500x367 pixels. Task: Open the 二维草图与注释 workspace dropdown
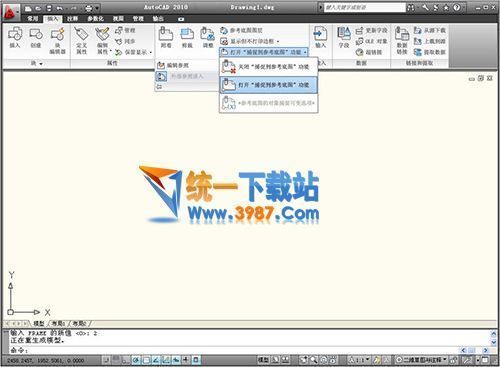point(421,360)
